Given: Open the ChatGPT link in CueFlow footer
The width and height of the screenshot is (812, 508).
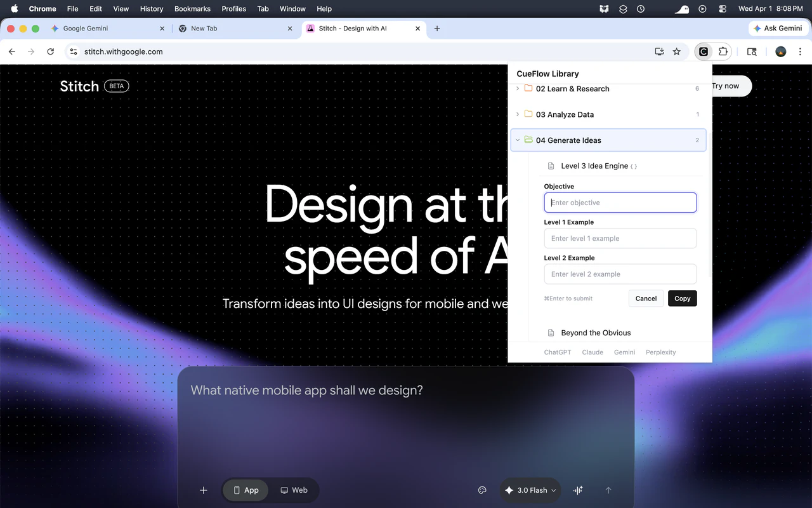Looking at the screenshot, I should tap(558, 352).
